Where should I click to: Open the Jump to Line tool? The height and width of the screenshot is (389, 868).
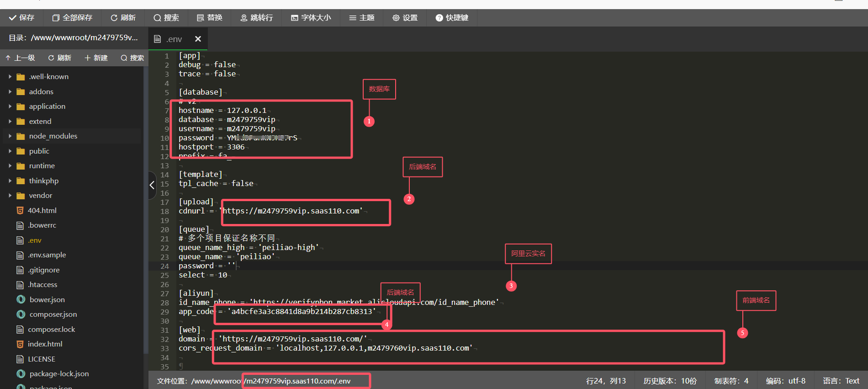click(x=256, y=18)
